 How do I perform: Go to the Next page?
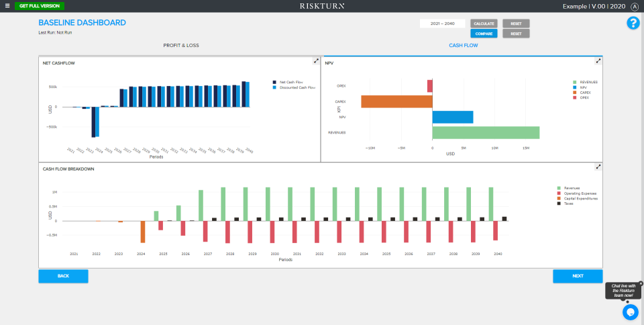coord(578,276)
